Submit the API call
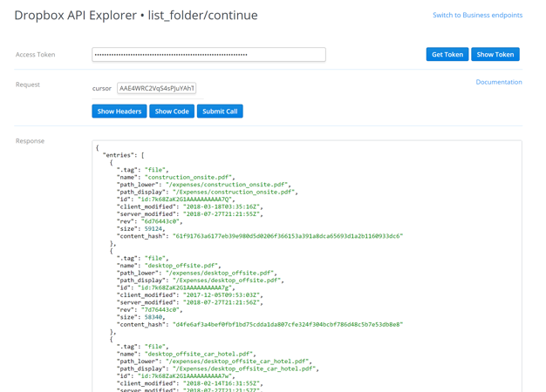 pos(220,112)
